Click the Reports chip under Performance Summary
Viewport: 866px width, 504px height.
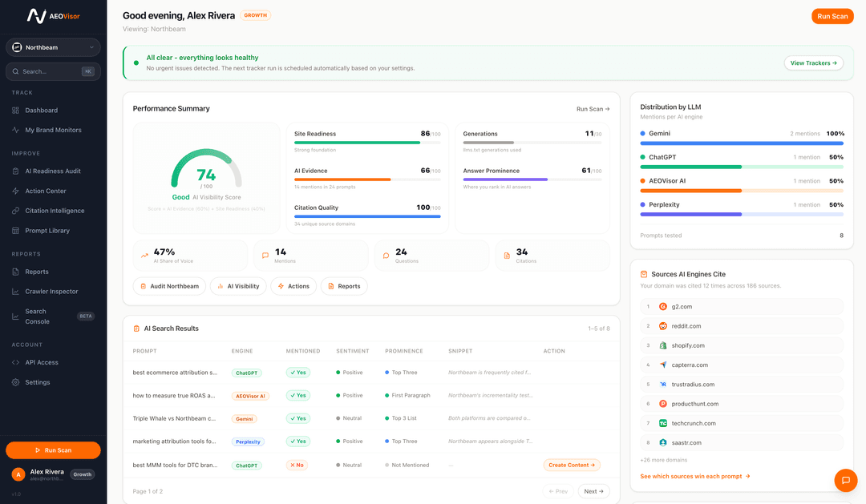pos(344,287)
